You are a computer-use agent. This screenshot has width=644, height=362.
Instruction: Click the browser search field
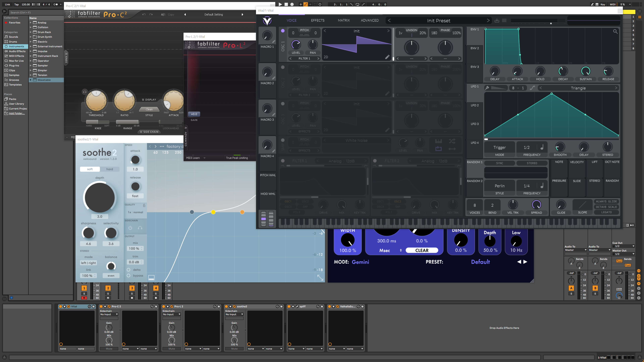(36, 12)
